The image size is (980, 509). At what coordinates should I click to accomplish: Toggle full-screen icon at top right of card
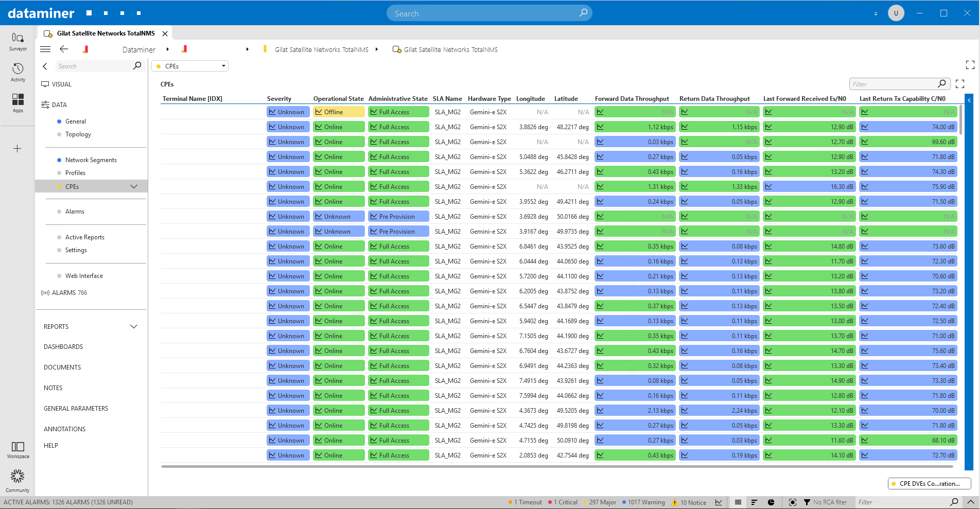970,65
